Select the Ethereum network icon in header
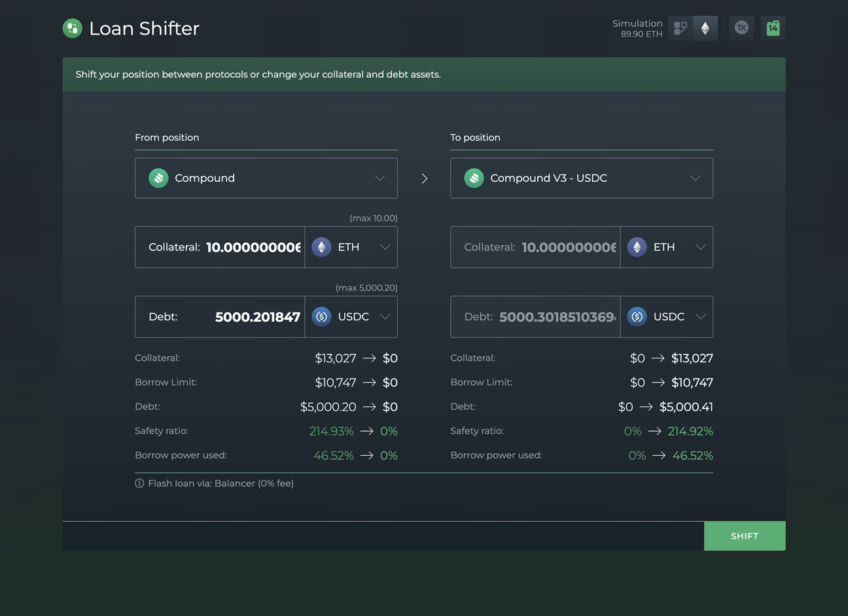The image size is (848, 616). [x=705, y=28]
